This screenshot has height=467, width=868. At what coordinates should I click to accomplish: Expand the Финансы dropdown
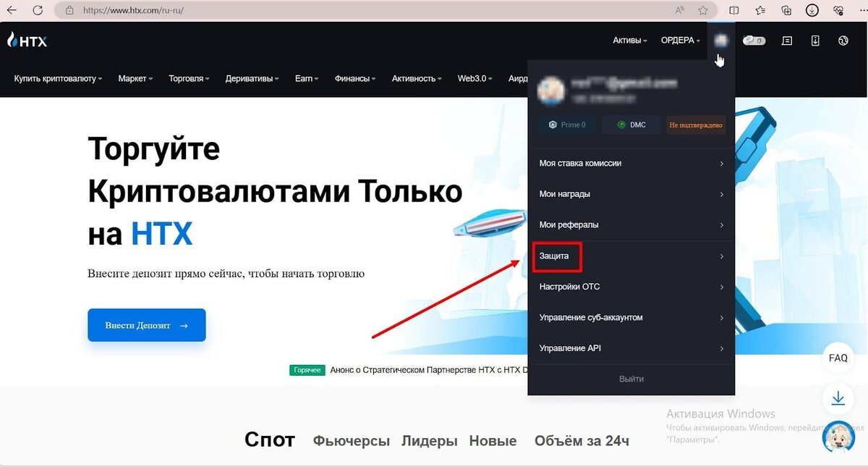(355, 78)
